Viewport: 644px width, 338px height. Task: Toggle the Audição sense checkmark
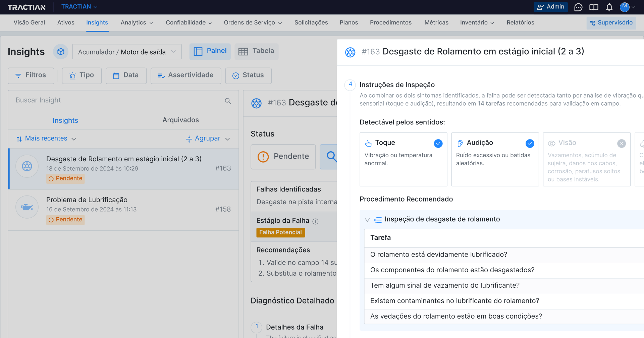click(x=530, y=144)
